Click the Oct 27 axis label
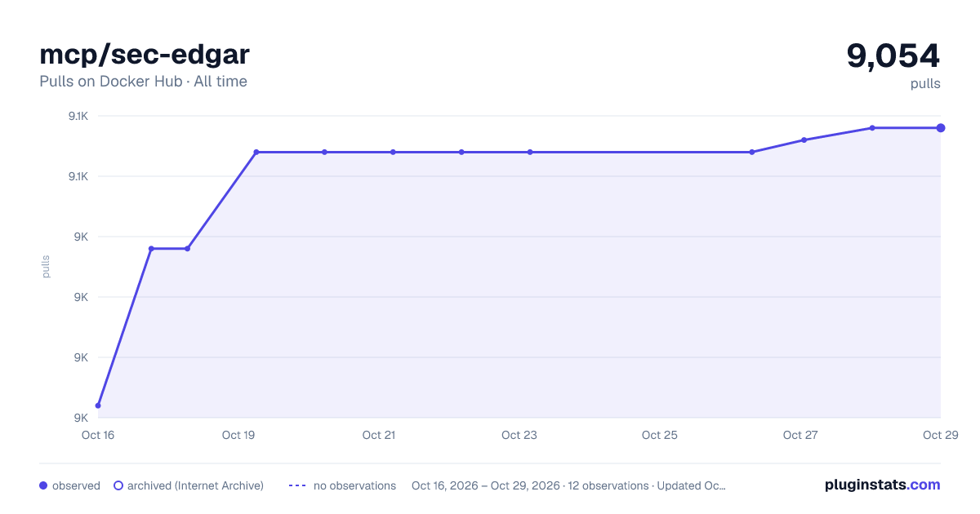980x514 pixels. pos(800,435)
